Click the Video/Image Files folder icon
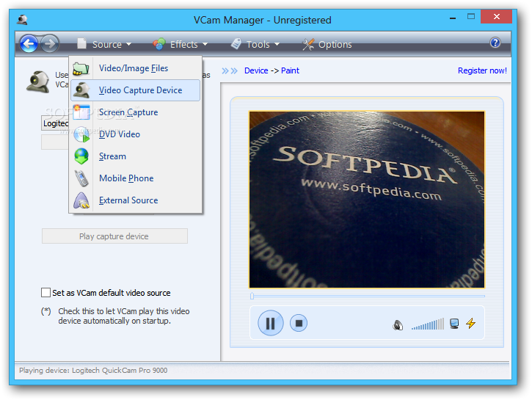The image size is (532, 400). point(81,68)
